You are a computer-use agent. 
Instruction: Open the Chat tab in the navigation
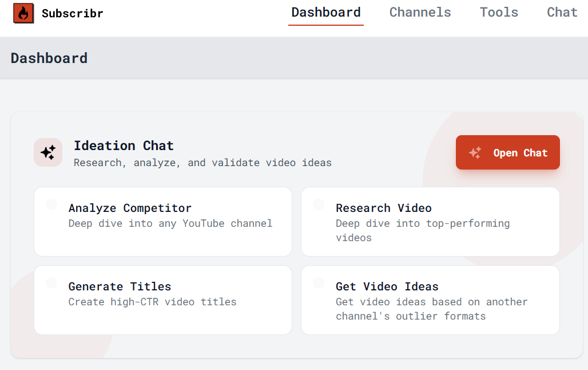[x=562, y=13]
